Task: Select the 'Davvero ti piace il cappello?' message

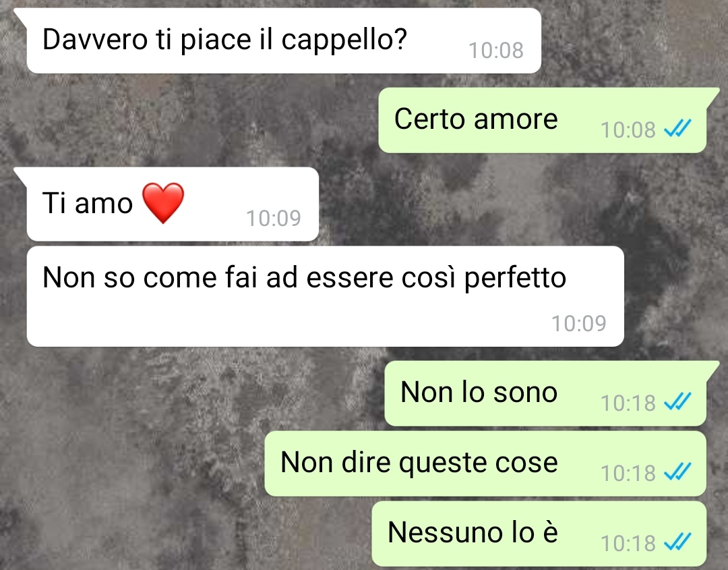Action: pos(284,41)
